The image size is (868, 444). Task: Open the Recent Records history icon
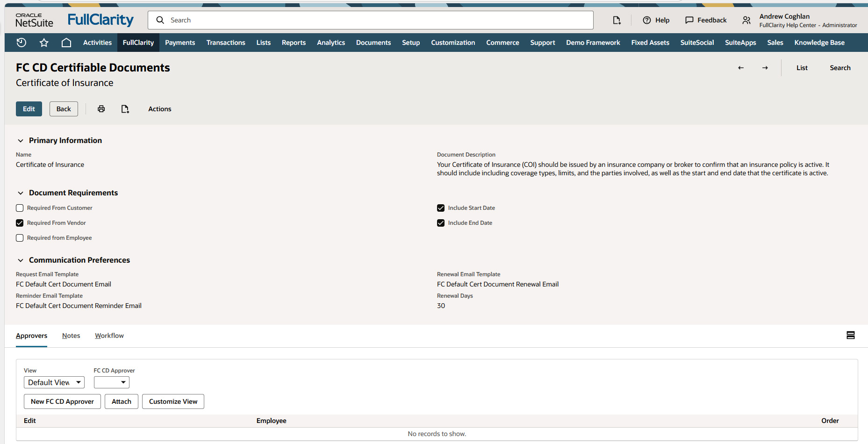point(22,43)
